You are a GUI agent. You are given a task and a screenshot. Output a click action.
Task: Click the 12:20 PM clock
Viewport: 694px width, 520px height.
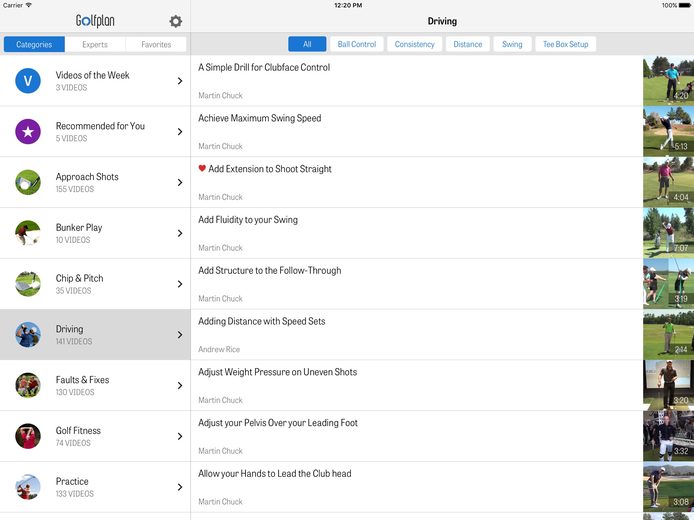point(348,5)
